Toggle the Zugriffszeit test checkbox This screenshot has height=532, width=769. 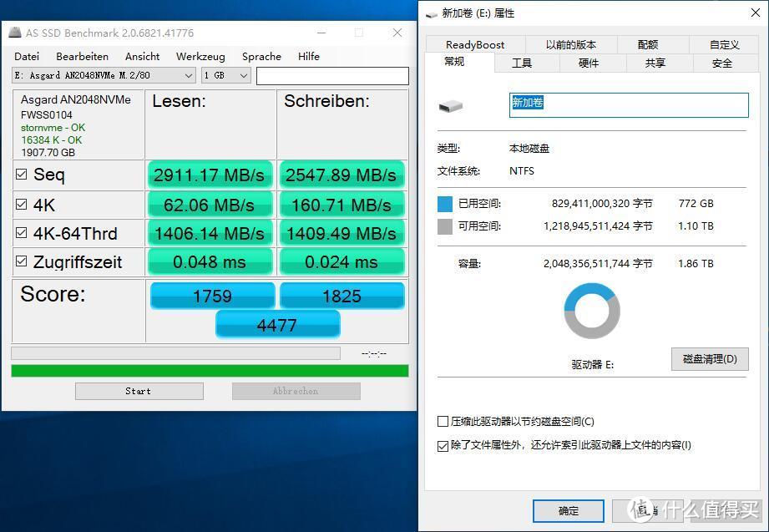(x=21, y=261)
